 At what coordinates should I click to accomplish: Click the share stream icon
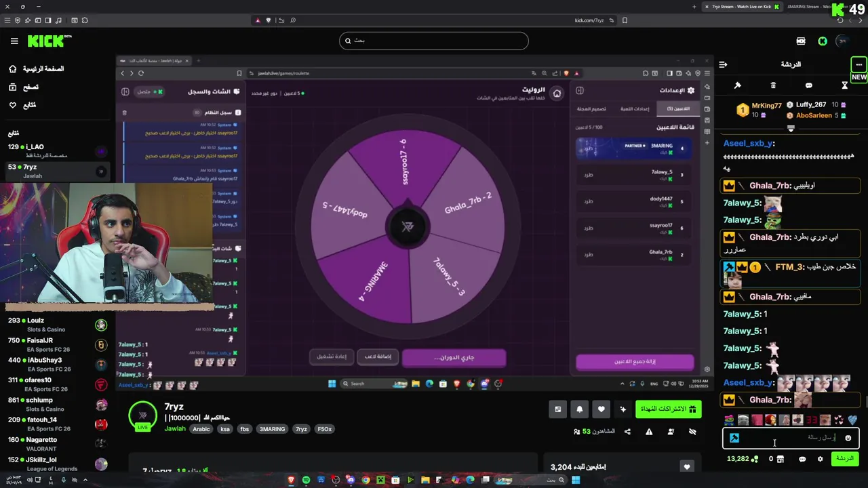tap(627, 432)
